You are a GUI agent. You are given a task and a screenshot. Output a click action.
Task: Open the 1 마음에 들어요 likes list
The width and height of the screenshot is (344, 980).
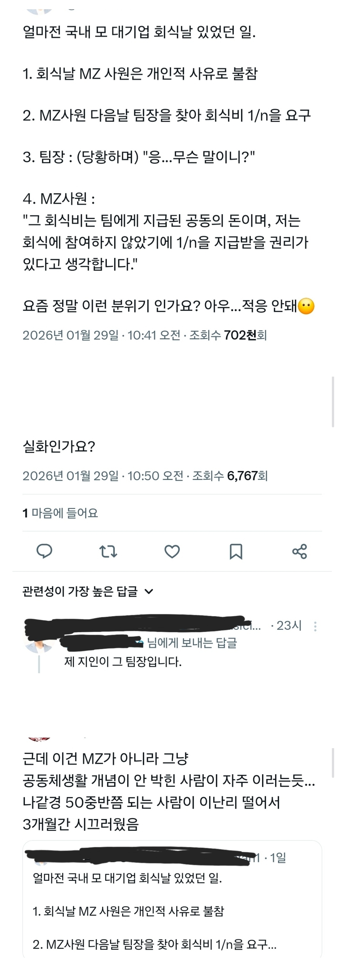click(x=60, y=513)
